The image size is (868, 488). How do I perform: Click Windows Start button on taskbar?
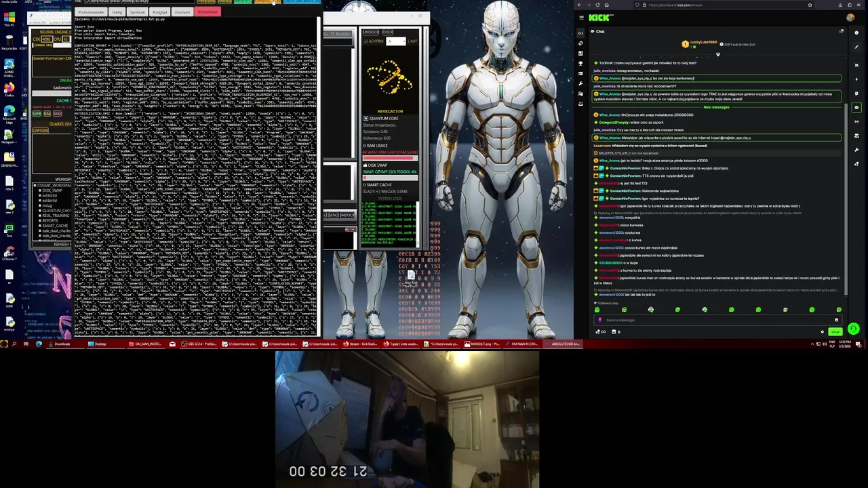pyautogui.click(x=4, y=344)
